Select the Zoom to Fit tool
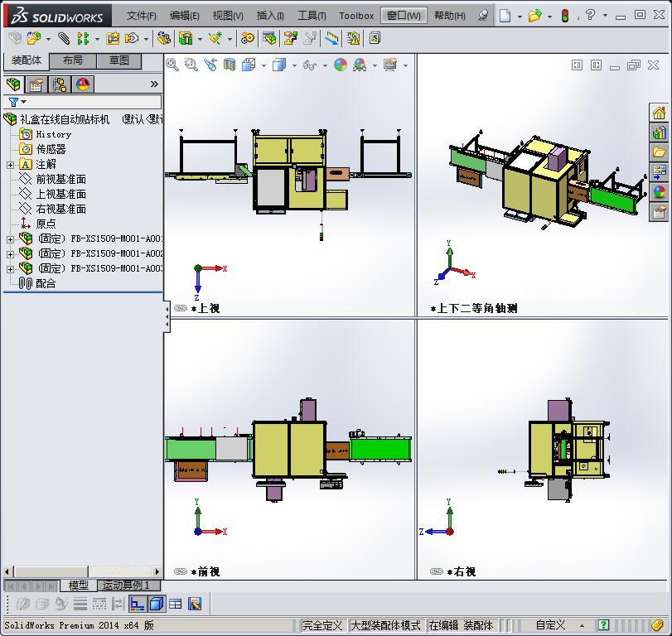The image size is (672, 636). 172,65
